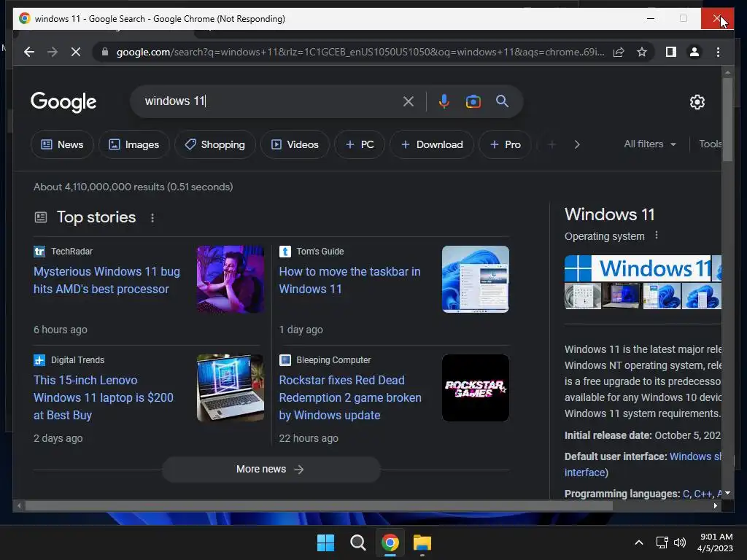
Task: Click the browser forward arrow
Action: pos(53,52)
